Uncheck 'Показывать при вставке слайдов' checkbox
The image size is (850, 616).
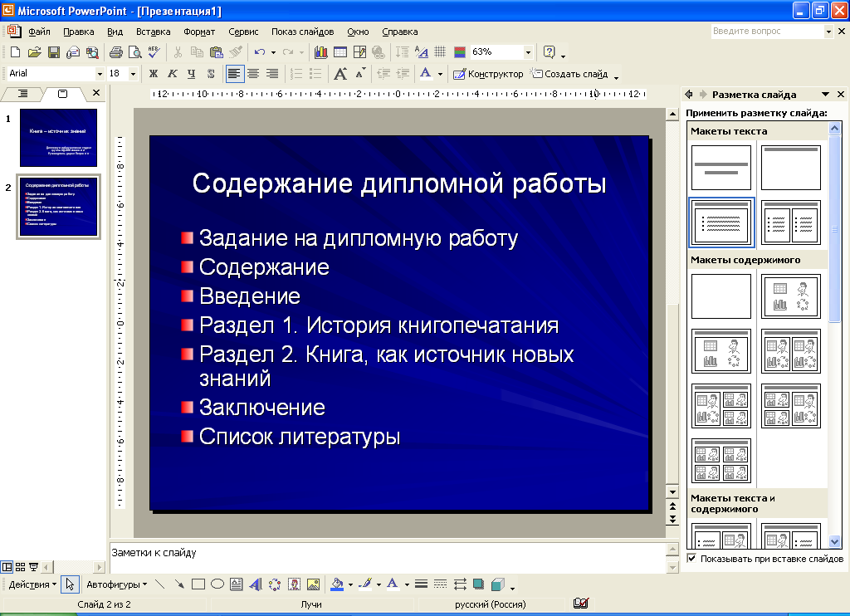pyautogui.click(x=691, y=558)
